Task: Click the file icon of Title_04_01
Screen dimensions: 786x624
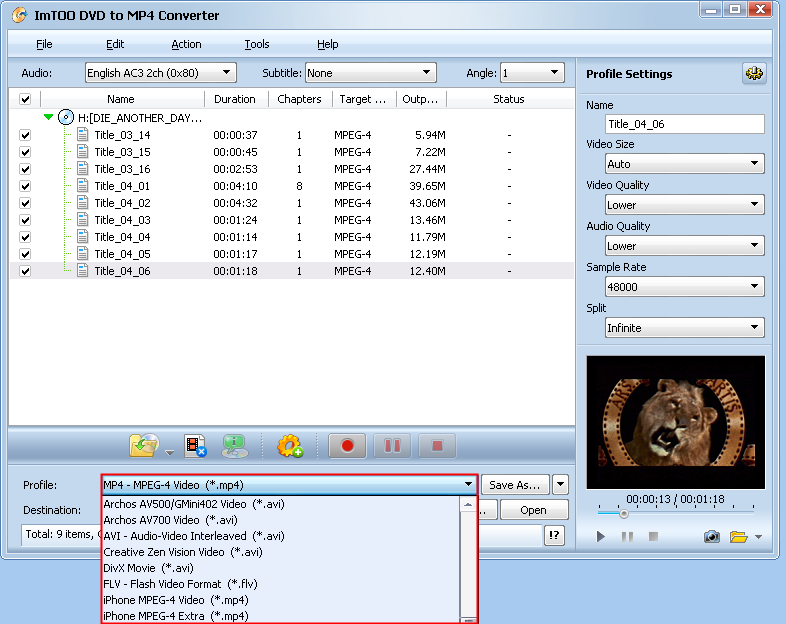Action: (83, 186)
